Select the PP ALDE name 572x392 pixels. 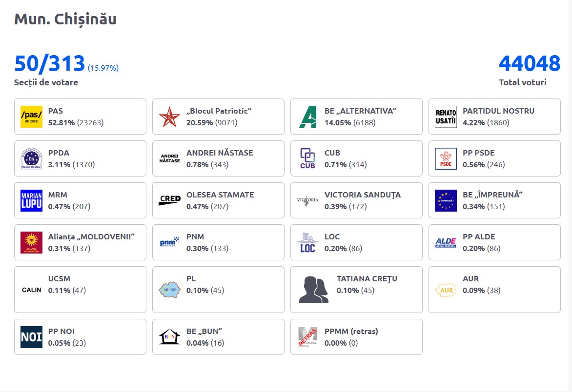tap(479, 236)
